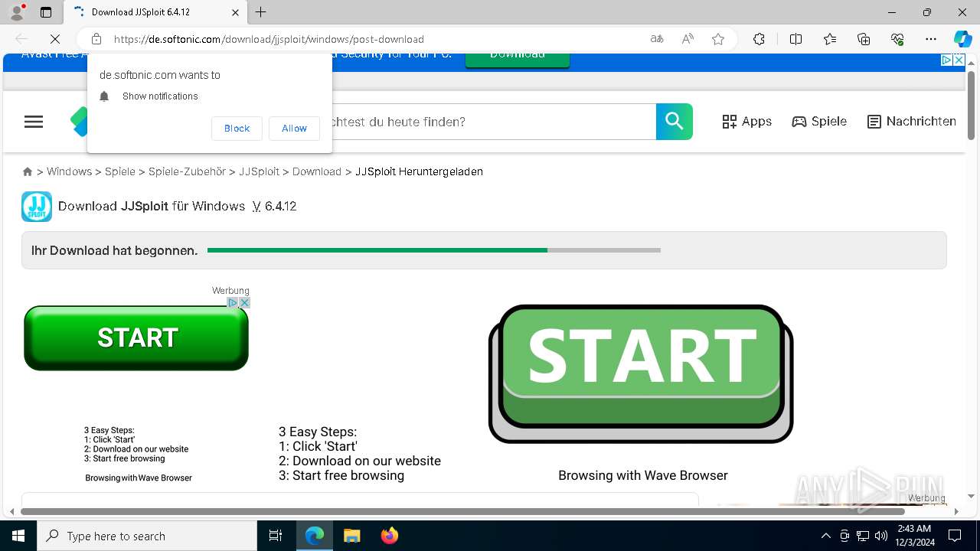
Task: Click the download progress bar
Action: pos(434,250)
